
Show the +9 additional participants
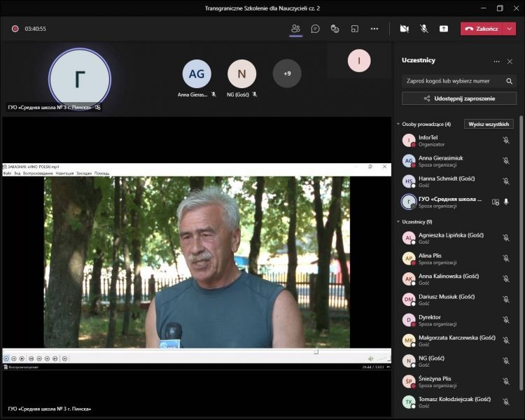tap(287, 73)
